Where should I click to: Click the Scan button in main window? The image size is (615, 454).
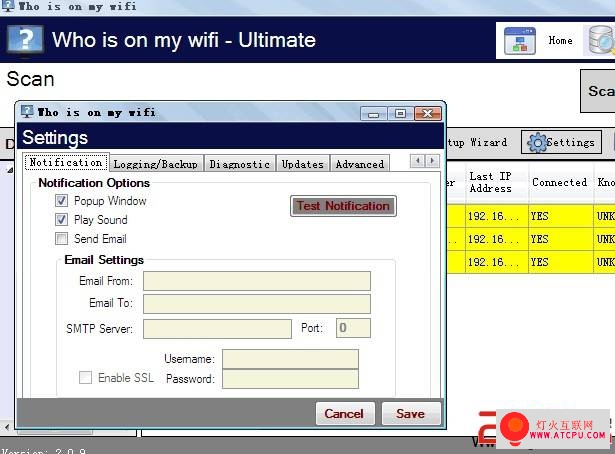point(598,91)
